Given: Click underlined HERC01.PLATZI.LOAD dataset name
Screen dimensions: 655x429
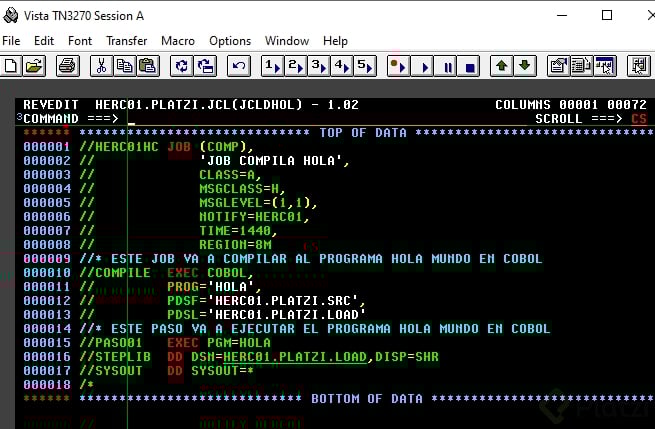Looking at the screenshot, I should coord(295,357).
